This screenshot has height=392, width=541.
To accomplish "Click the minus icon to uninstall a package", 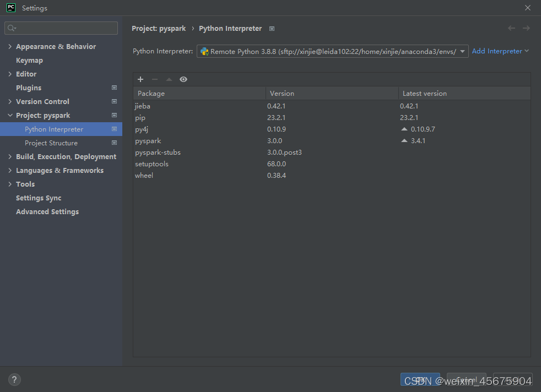I will 154,79.
